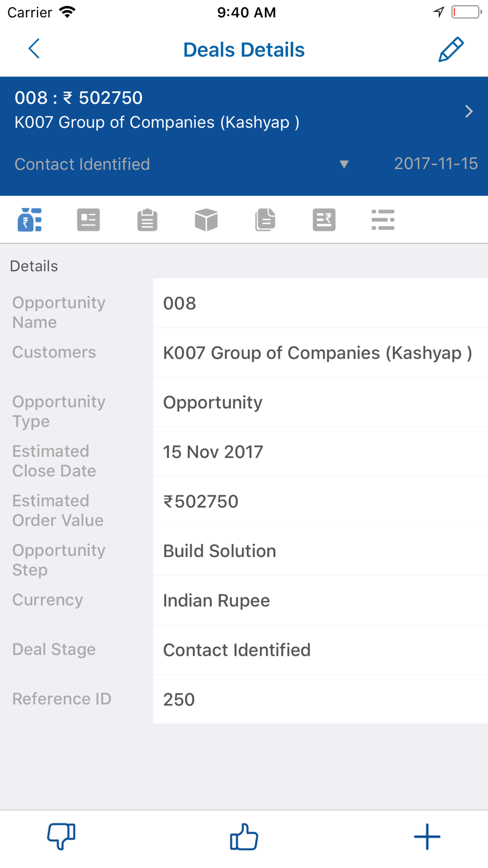Open the products box tab icon
488x868 pixels.
coord(206,220)
